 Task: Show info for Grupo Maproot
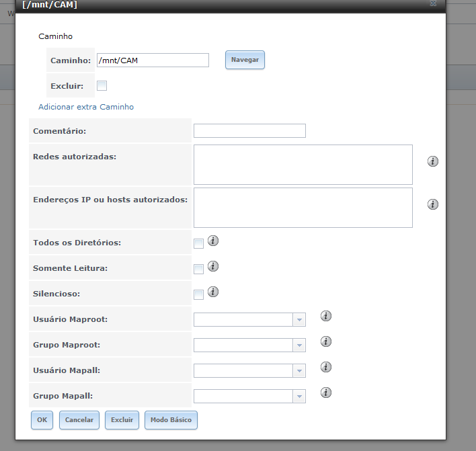pos(325,341)
